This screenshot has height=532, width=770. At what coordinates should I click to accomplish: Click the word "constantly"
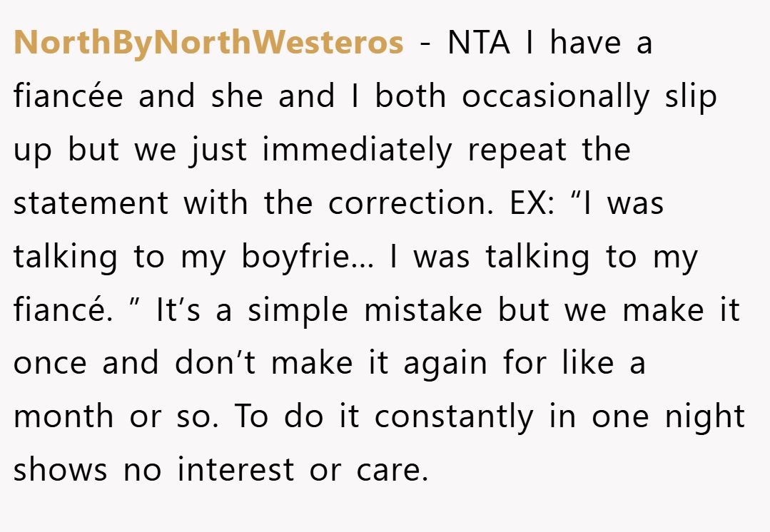click(454, 418)
